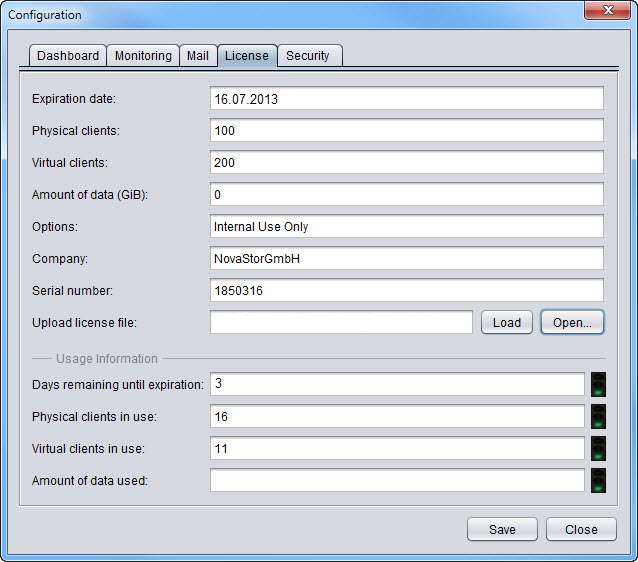The height and width of the screenshot is (562, 638).
Task: Click the Physical clients field showing 100
Action: tap(406, 130)
